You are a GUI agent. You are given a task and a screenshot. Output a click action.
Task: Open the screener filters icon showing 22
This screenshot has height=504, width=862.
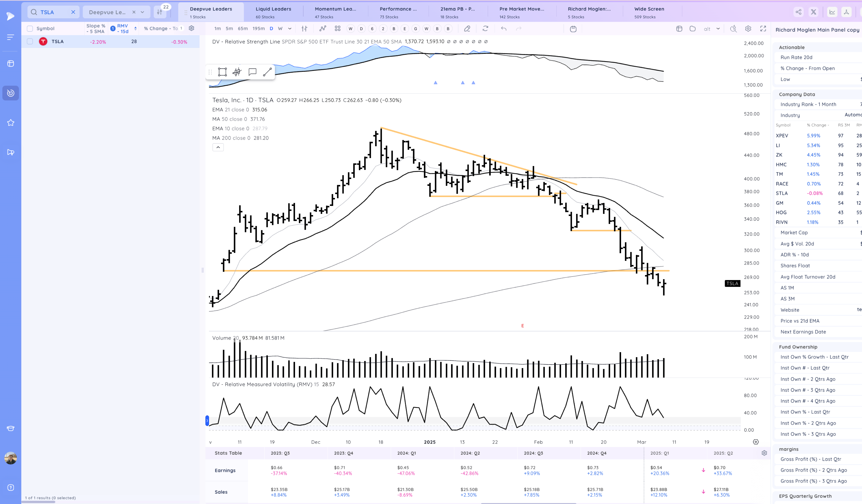click(x=160, y=12)
